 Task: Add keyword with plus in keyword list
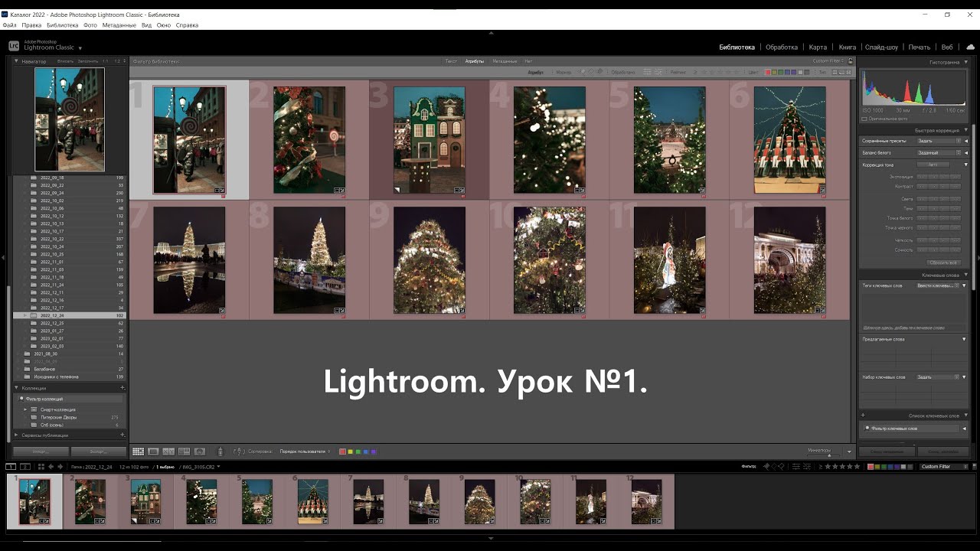pyautogui.click(x=863, y=416)
